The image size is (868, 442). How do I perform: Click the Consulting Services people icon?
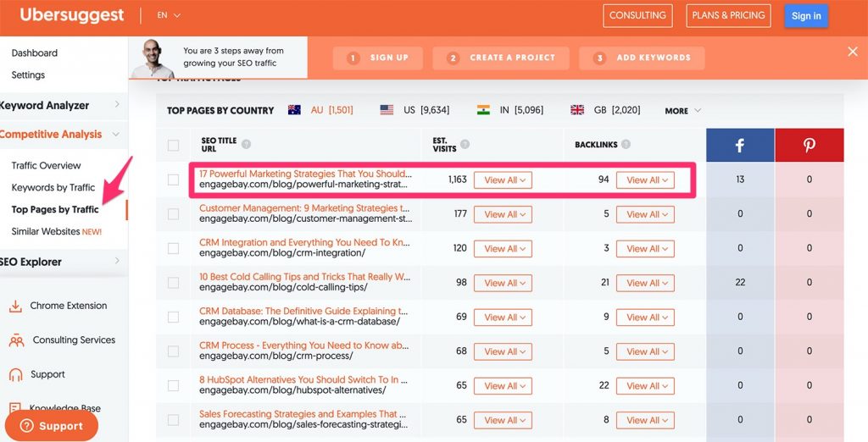16,340
